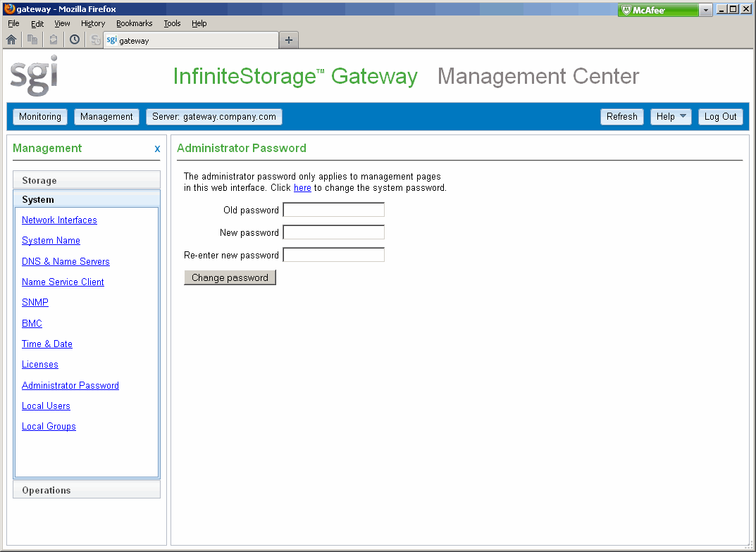The width and height of the screenshot is (756, 552).
Task: Click the Monitoring button
Action: (40, 117)
